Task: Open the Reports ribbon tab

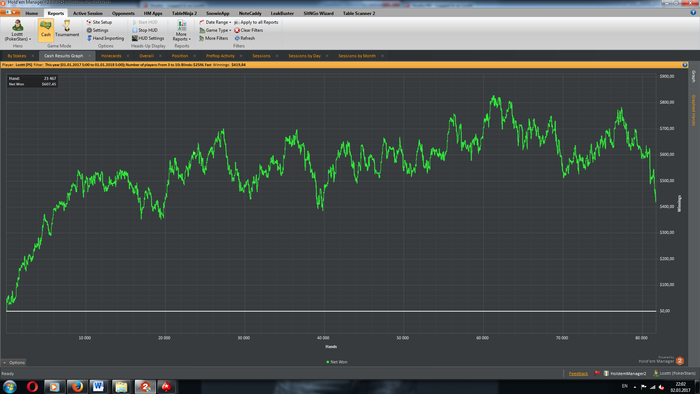Action: click(x=56, y=13)
